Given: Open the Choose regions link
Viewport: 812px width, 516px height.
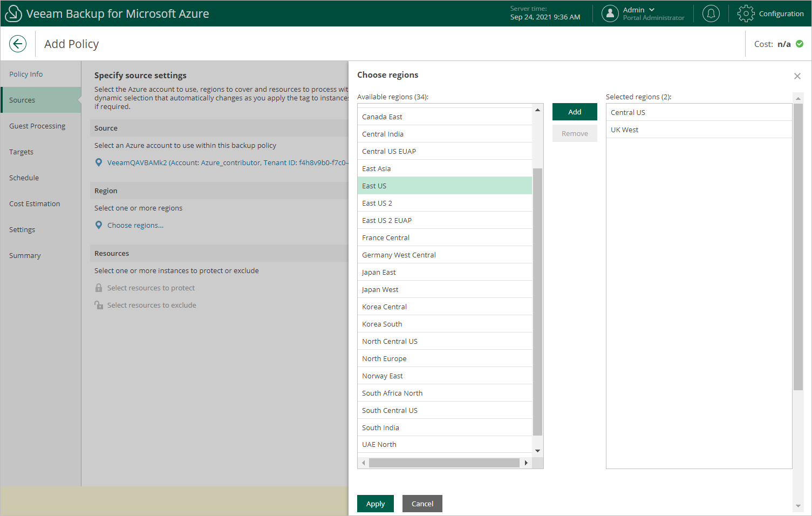Looking at the screenshot, I should [x=135, y=225].
